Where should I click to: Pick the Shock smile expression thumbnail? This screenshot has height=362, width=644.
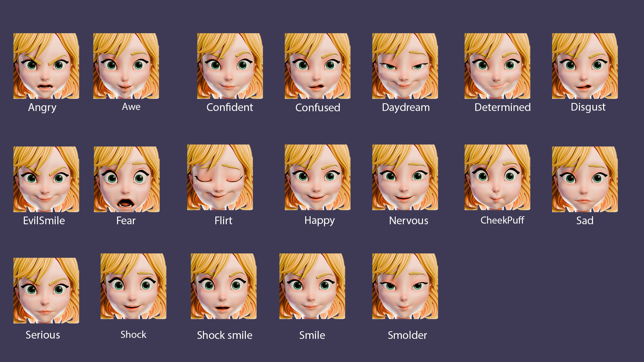pyautogui.click(x=223, y=286)
